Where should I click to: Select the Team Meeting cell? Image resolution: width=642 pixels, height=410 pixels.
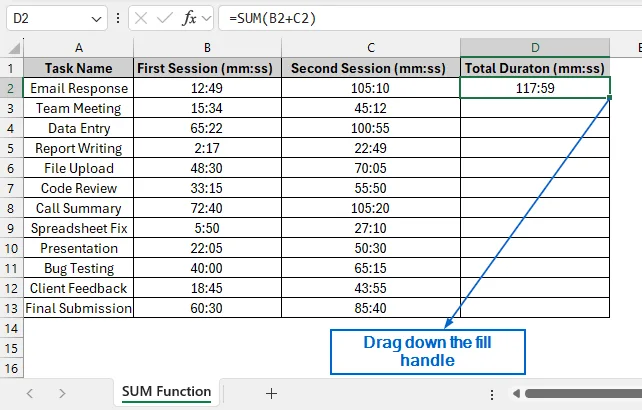(79, 108)
